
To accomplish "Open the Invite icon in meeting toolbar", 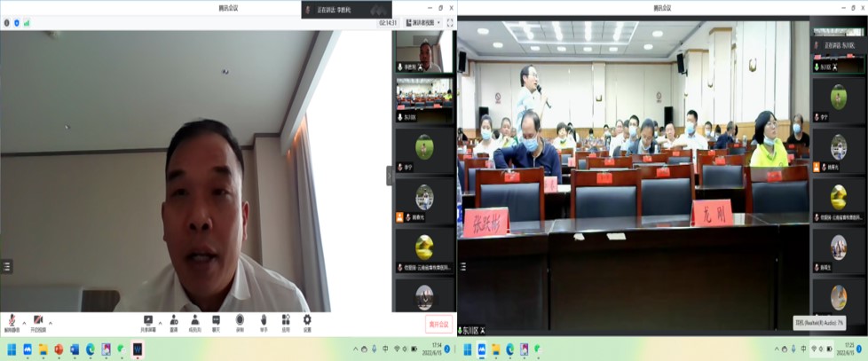I will pyautogui.click(x=174, y=323).
